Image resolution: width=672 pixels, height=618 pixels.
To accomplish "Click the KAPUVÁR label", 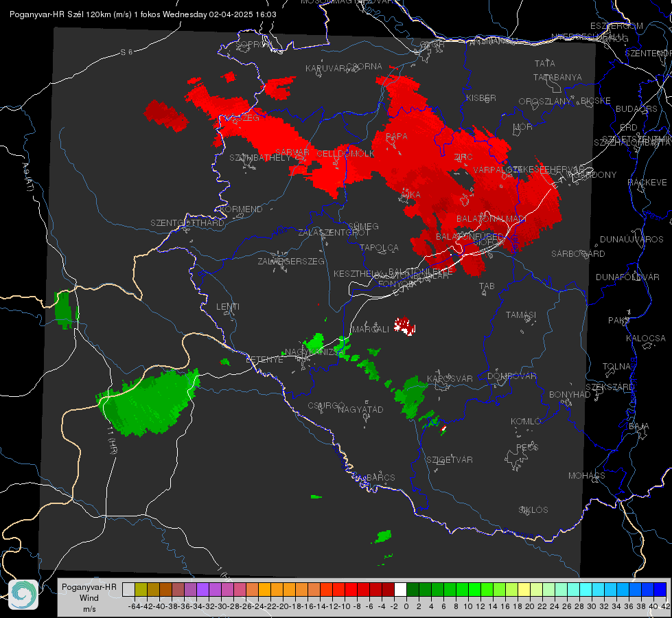I will (325, 69).
